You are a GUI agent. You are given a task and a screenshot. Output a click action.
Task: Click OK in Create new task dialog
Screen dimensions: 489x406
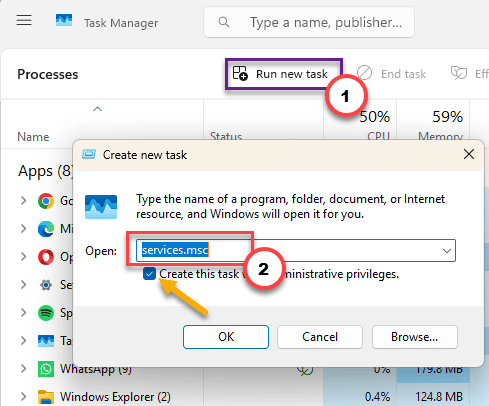[x=226, y=337]
